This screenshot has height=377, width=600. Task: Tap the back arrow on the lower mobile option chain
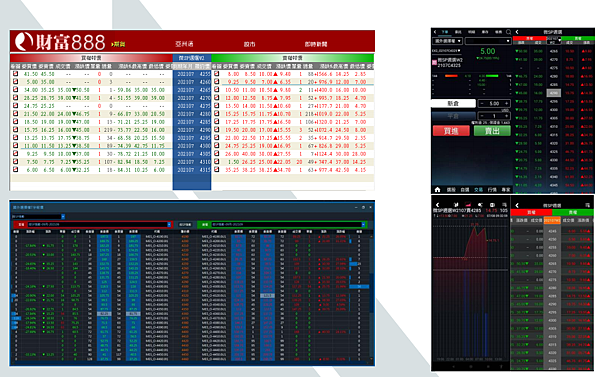pyautogui.click(x=517, y=206)
